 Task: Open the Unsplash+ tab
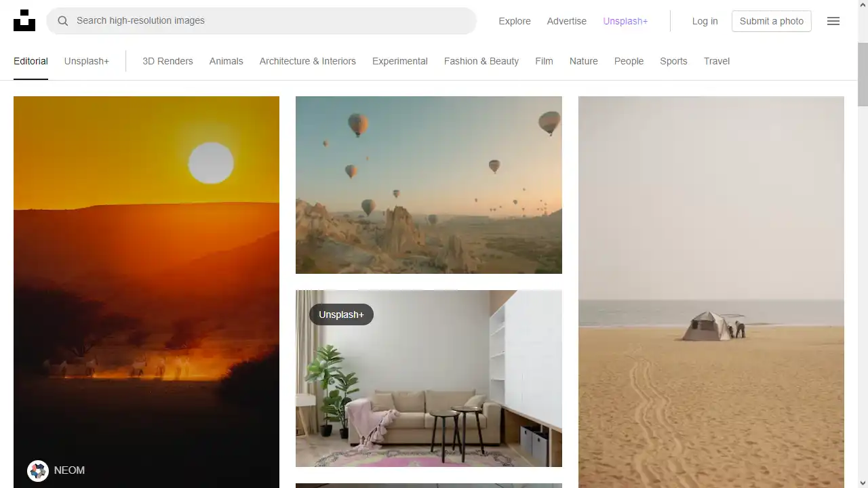coord(86,61)
